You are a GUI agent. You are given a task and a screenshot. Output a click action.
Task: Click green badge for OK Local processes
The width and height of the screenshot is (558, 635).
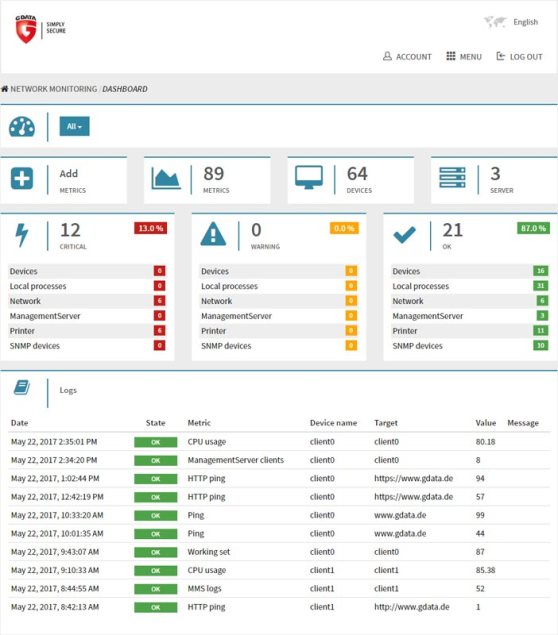pyautogui.click(x=541, y=286)
